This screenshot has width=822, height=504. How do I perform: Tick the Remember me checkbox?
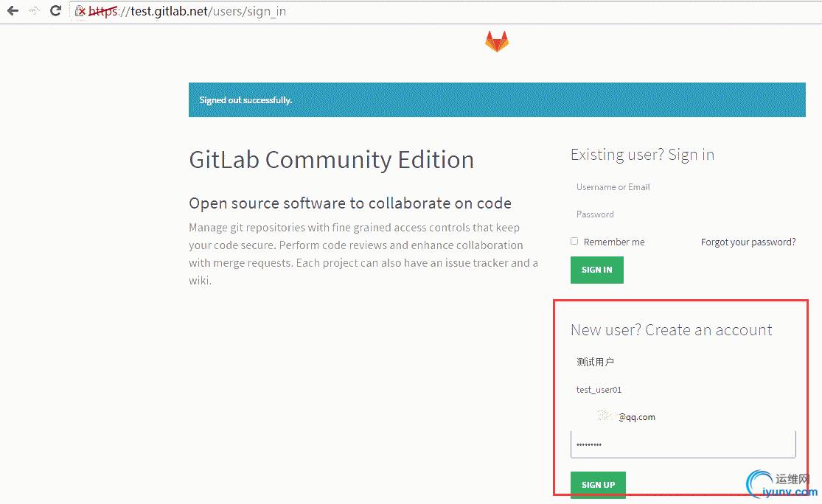pos(574,242)
